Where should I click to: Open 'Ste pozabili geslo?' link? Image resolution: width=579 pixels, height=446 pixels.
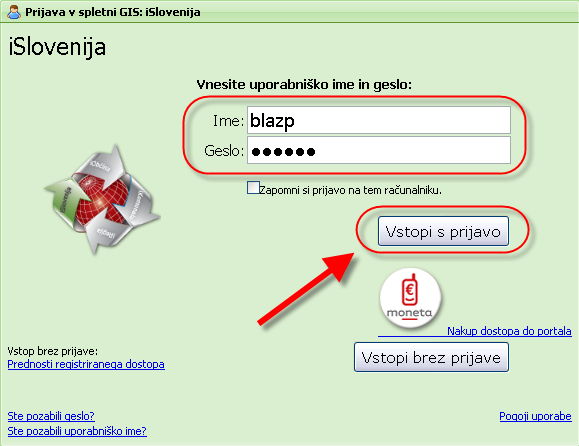51,416
